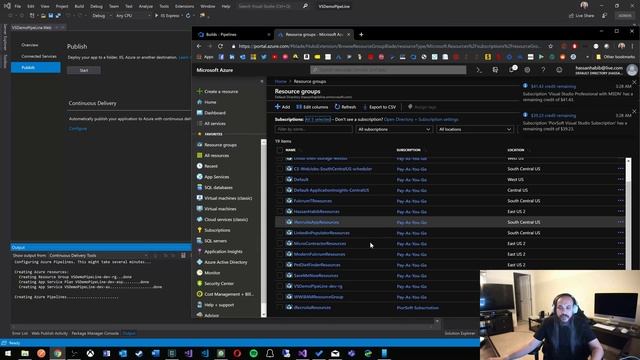Click Start button on Publish page
The image size is (640, 360).
[84, 71]
